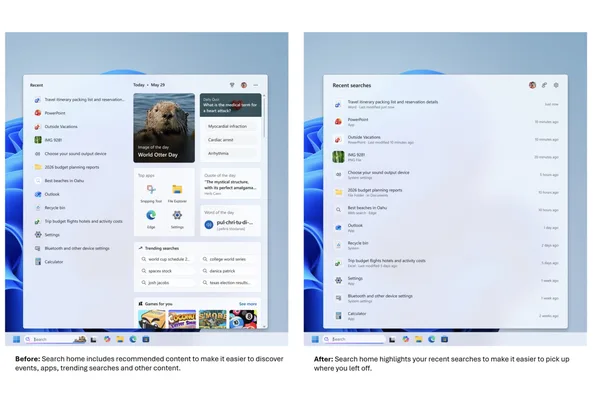The height and width of the screenshot is (400, 600).
Task: Open the three-dot more menu in Before panel
Action: [x=256, y=85]
